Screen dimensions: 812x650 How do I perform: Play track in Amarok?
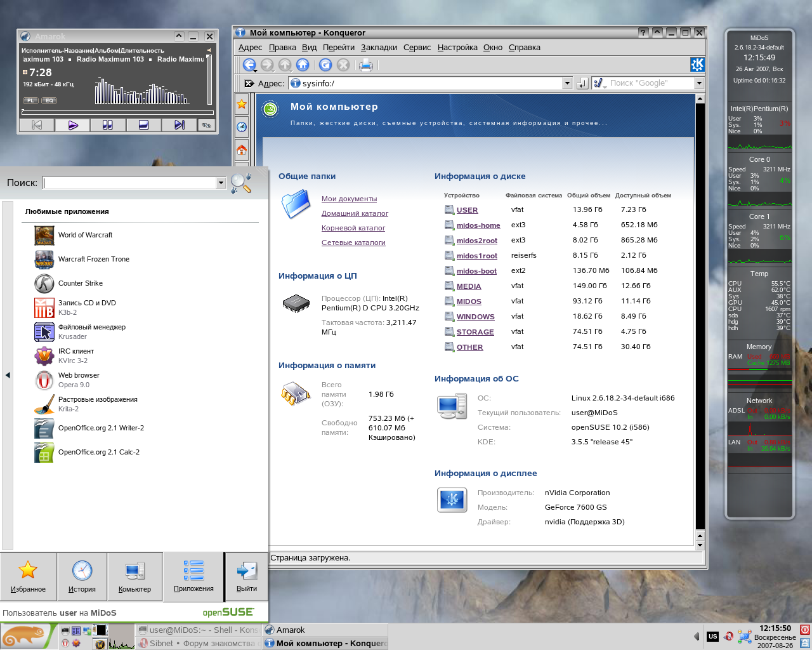pyautogui.click(x=72, y=125)
